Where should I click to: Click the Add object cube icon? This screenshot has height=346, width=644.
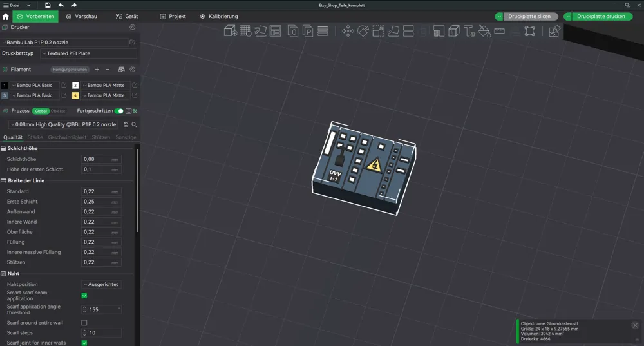[230, 31]
